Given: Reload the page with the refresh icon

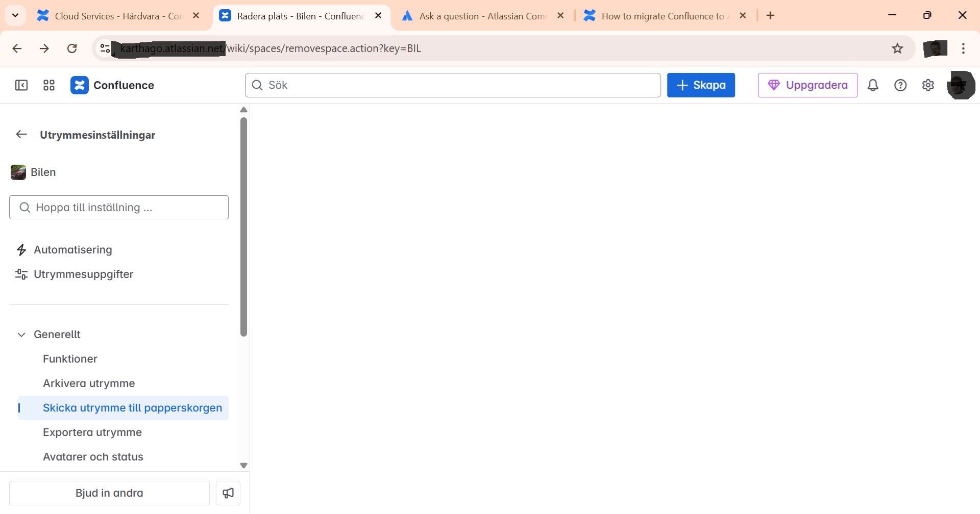Looking at the screenshot, I should pyautogui.click(x=72, y=48).
